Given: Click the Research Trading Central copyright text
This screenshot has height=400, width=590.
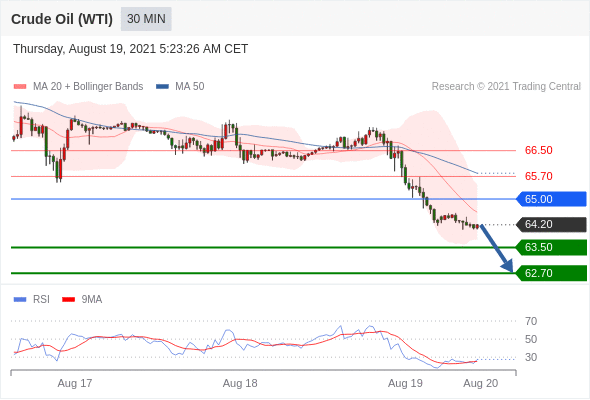Looking at the screenshot, I should pyautogui.click(x=506, y=87).
